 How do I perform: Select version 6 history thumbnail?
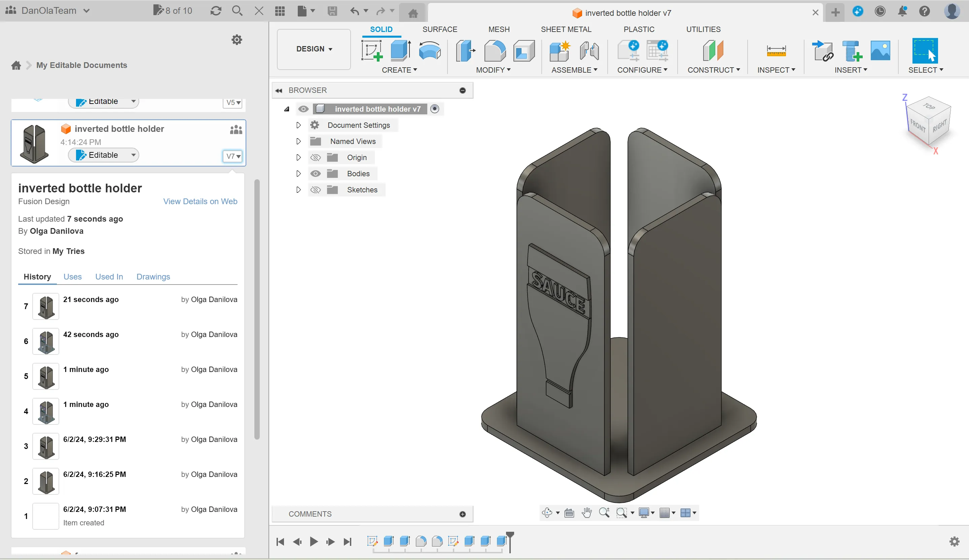(46, 341)
